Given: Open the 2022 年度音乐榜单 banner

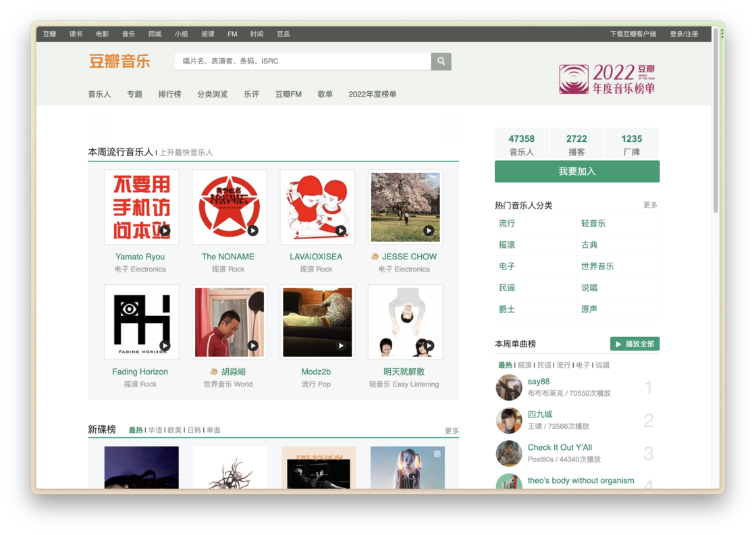Looking at the screenshot, I should [607, 78].
